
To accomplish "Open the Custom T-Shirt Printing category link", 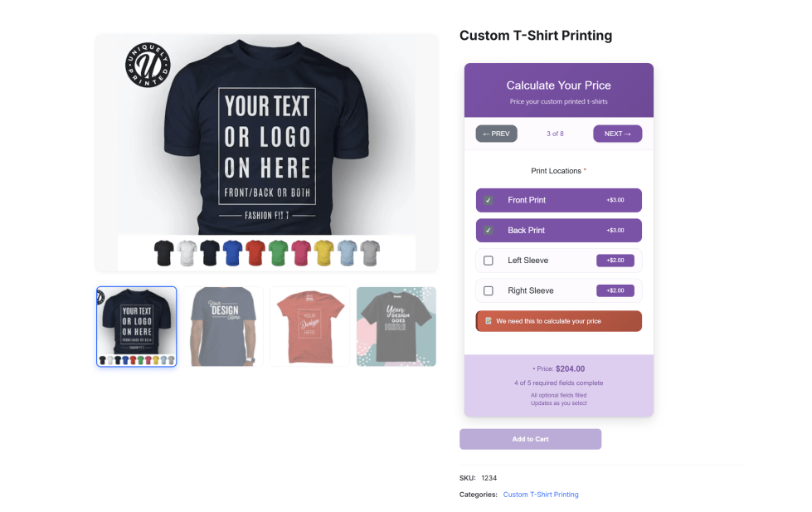I will click(541, 495).
